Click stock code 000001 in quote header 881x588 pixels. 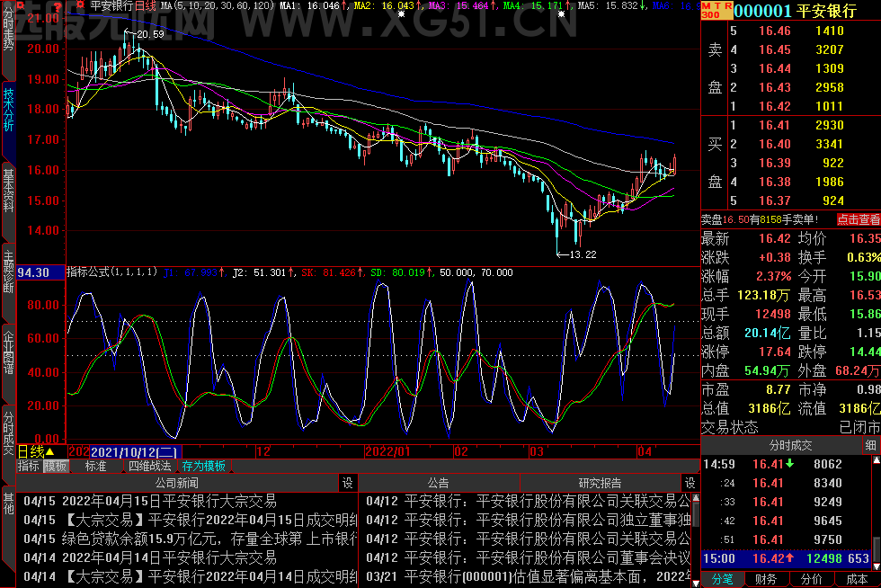pyautogui.click(x=762, y=10)
